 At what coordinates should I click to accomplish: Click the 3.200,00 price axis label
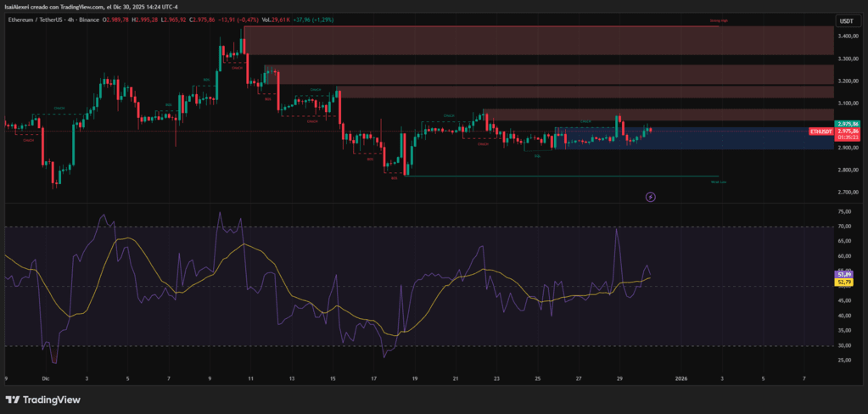click(848, 81)
